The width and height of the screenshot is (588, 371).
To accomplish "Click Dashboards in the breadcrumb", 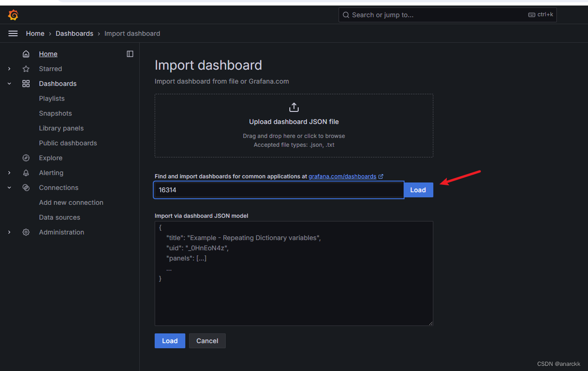I will pos(74,33).
